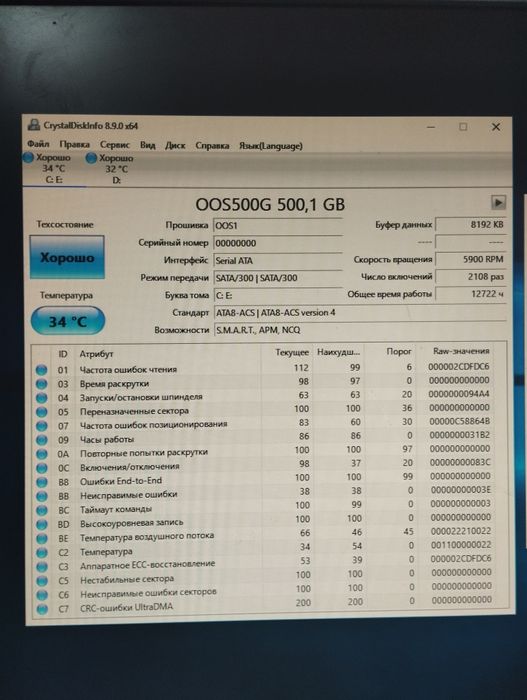Click status icon for Нестабильные сектора
This screenshot has height=700, width=527.
point(42,581)
